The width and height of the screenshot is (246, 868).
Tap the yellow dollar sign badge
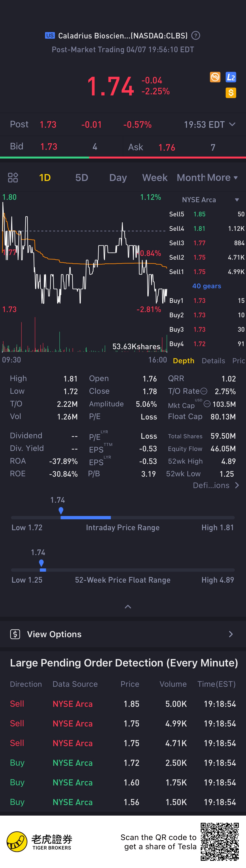230,93
